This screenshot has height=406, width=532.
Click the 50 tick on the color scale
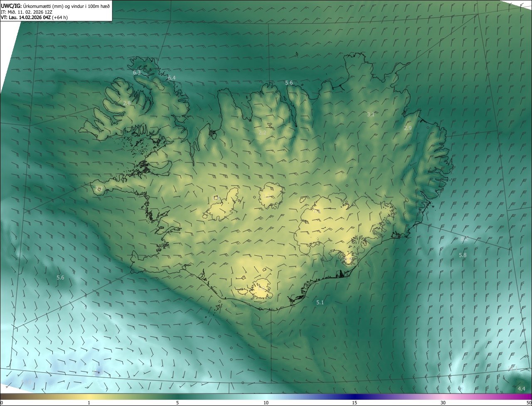click(x=529, y=403)
